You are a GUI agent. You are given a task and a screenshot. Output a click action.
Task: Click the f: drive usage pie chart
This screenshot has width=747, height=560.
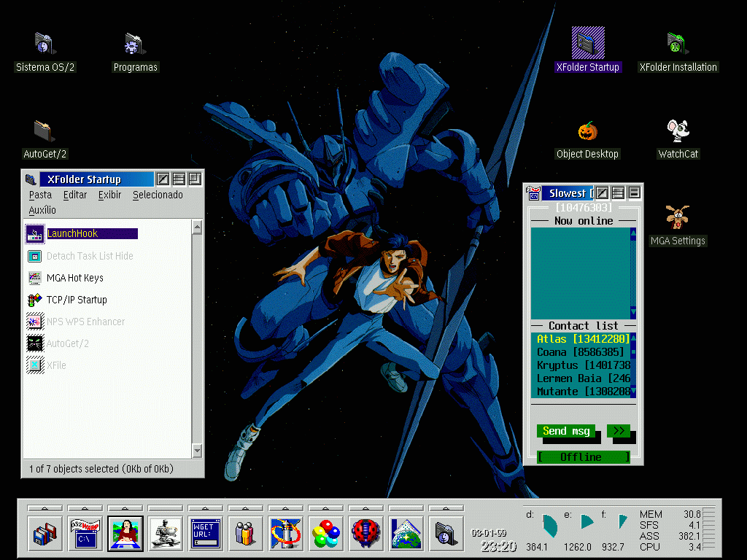pyautogui.click(x=623, y=521)
